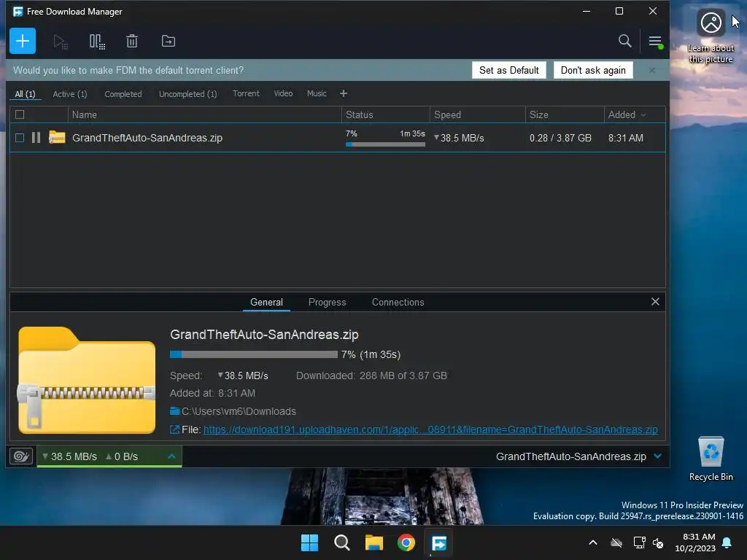Switch to the Completed filter tab
The height and width of the screenshot is (560, 747).
coord(123,94)
